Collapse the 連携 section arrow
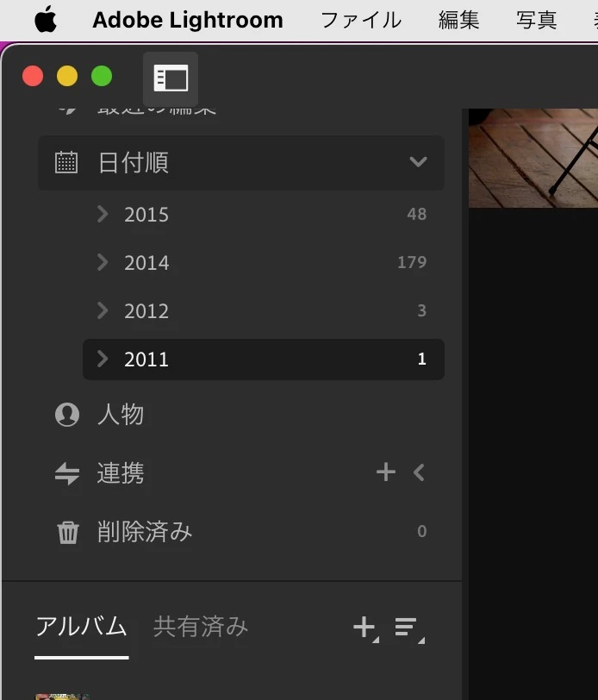 click(x=419, y=472)
